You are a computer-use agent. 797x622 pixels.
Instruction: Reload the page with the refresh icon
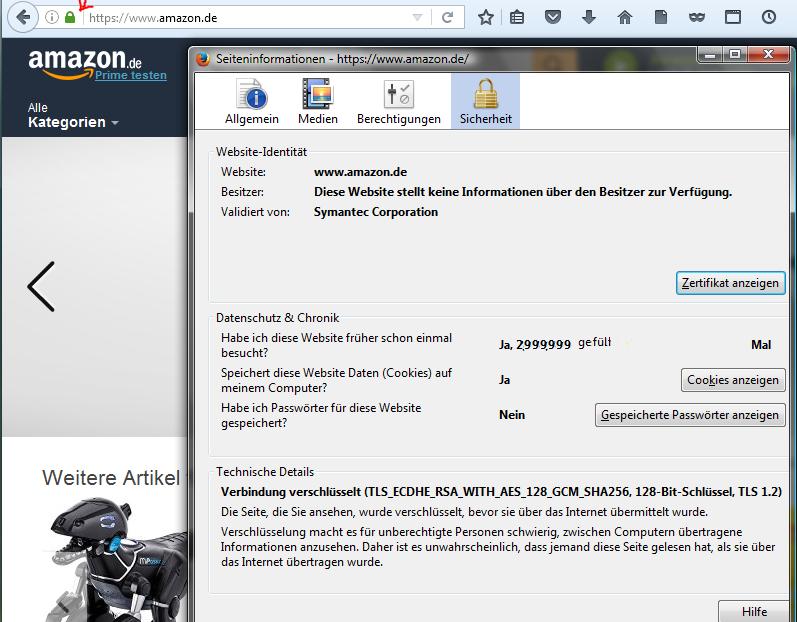click(447, 18)
